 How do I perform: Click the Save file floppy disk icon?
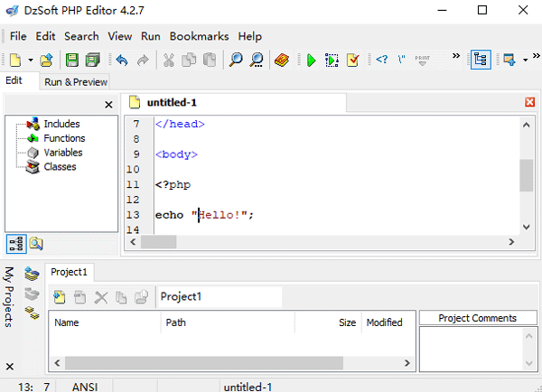tap(71, 61)
